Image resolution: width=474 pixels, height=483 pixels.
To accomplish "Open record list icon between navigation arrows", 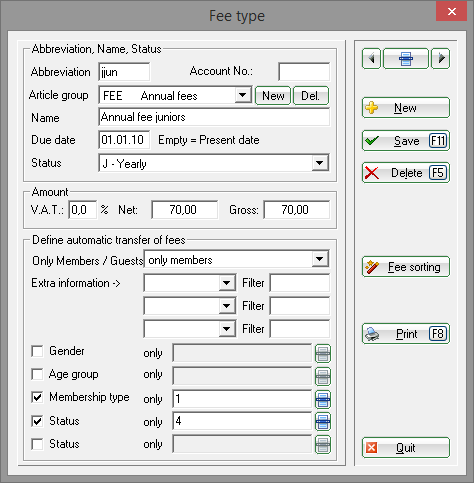I will coord(406,59).
